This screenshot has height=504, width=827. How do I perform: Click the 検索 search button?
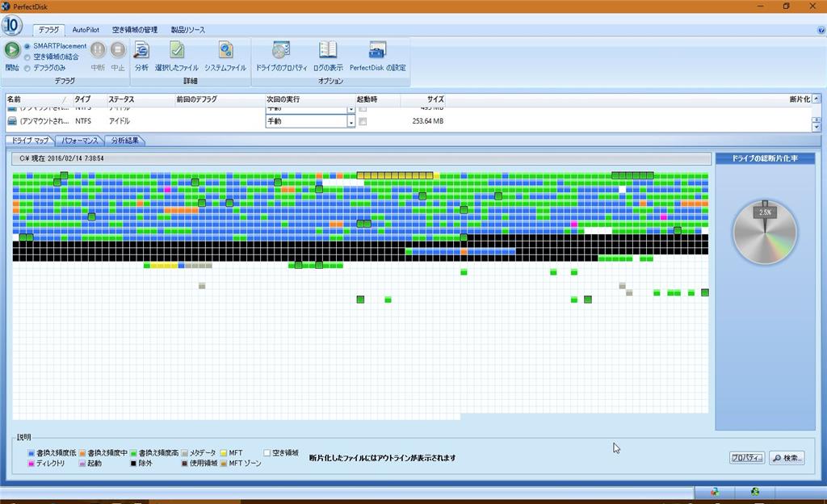(787, 458)
